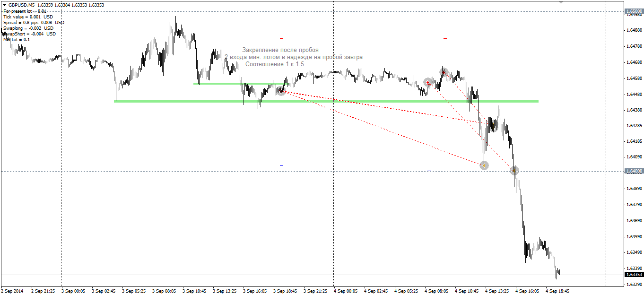Viewport: 644px width, 295px height.
Task: Click the 1.63790 value on price scale
Action: pos(634,205)
